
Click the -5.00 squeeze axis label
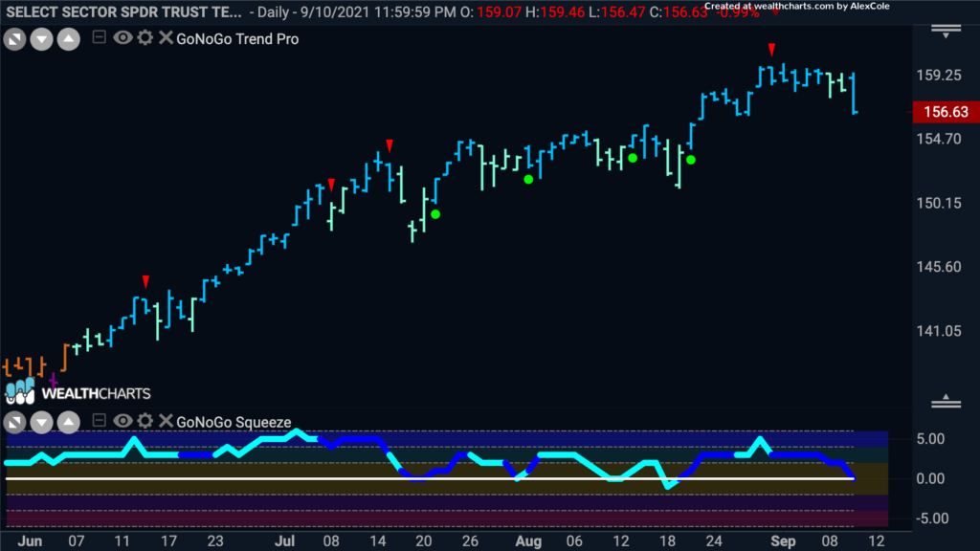[x=930, y=518]
